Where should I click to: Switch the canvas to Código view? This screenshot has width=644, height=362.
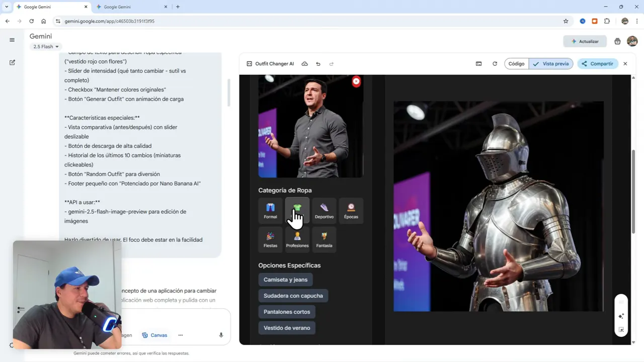516,64
